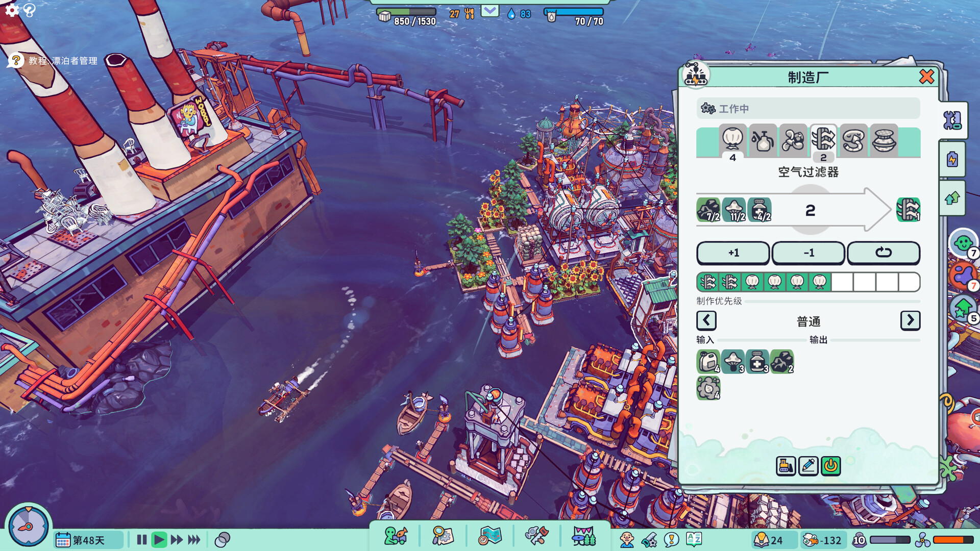Click the left arrow beside 普通 priority
The width and height of the screenshot is (980, 551).
tap(706, 321)
